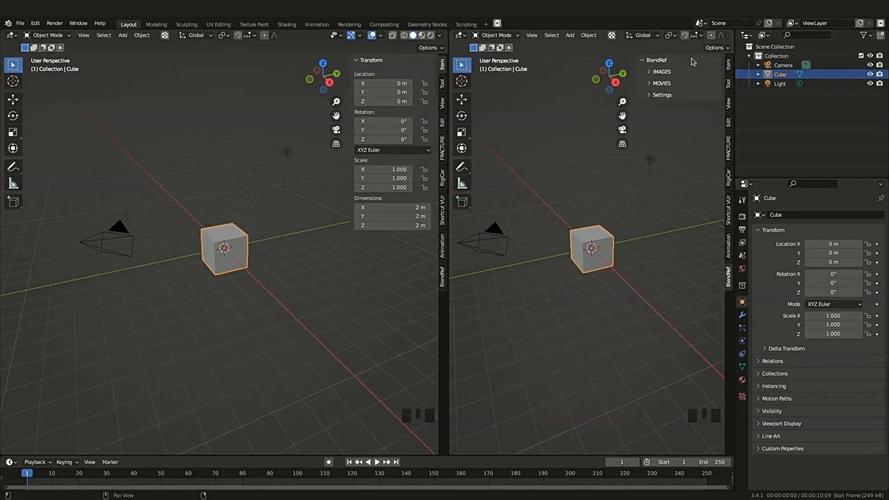Select the Move tool in left viewport

tap(13, 100)
